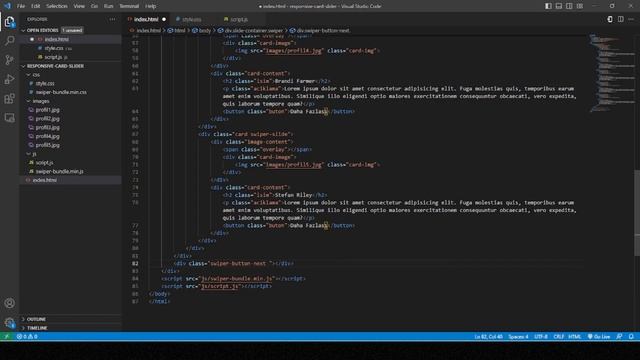This screenshot has height=360, width=640.
Task: Expand the Timeline section
Action: [37, 328]
